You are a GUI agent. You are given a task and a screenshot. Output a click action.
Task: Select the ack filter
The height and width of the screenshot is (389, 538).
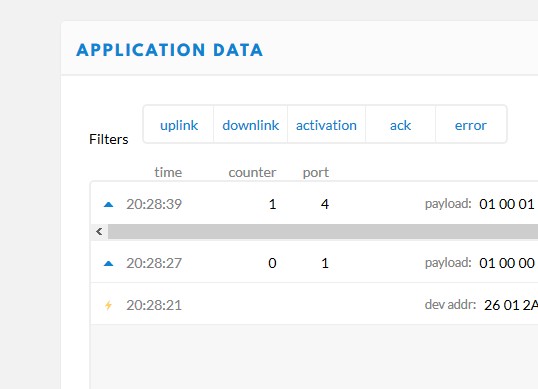point(400,125)
